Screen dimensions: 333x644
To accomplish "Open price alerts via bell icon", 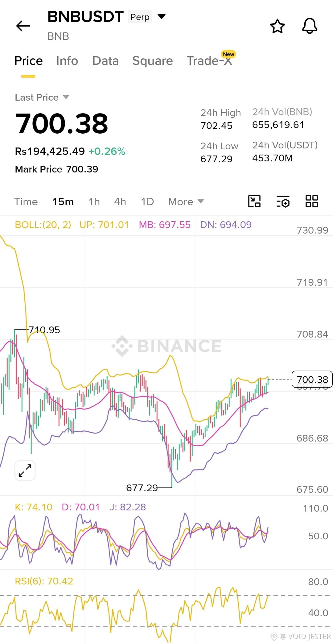I will 310,26.
